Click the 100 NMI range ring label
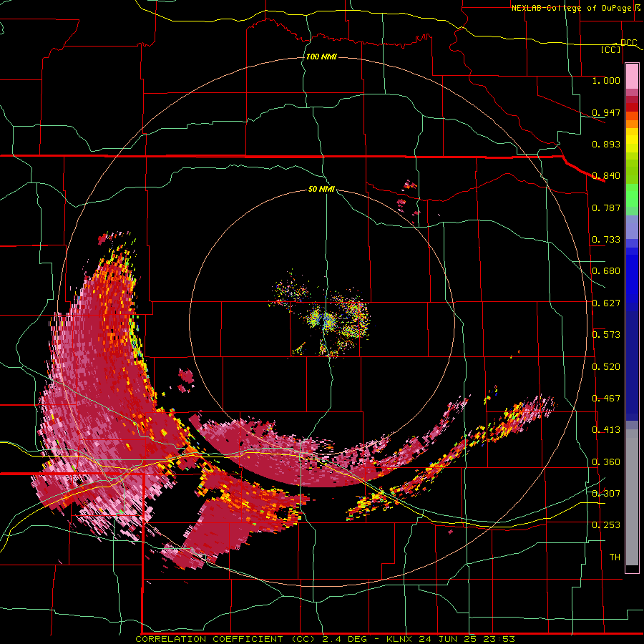Viewport: 644px width, 644px height. (x=321, y=57)
